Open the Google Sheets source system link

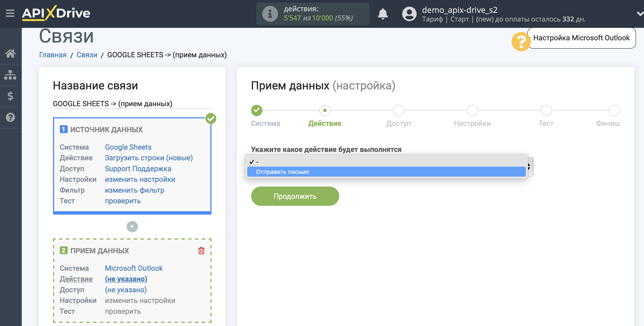[128, 147]
